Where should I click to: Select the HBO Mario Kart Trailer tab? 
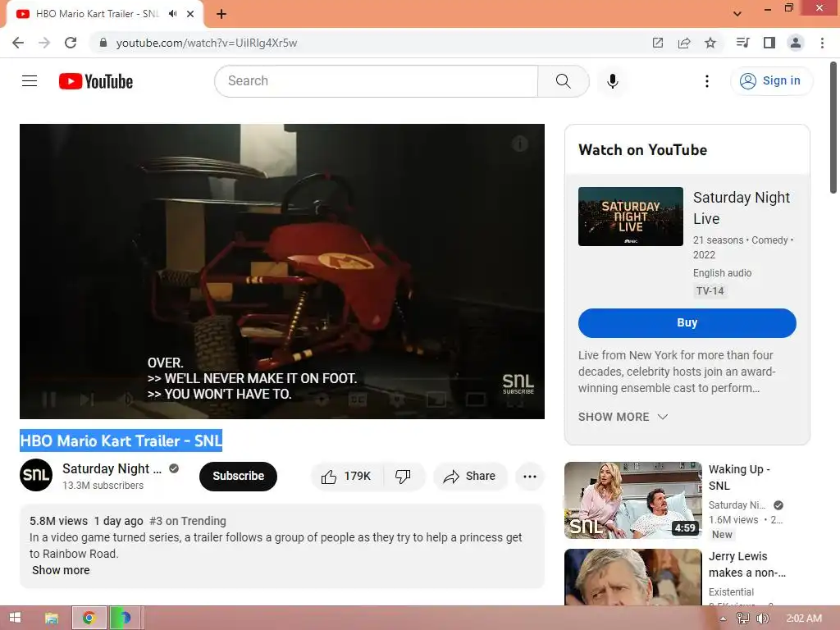[97, 14]
